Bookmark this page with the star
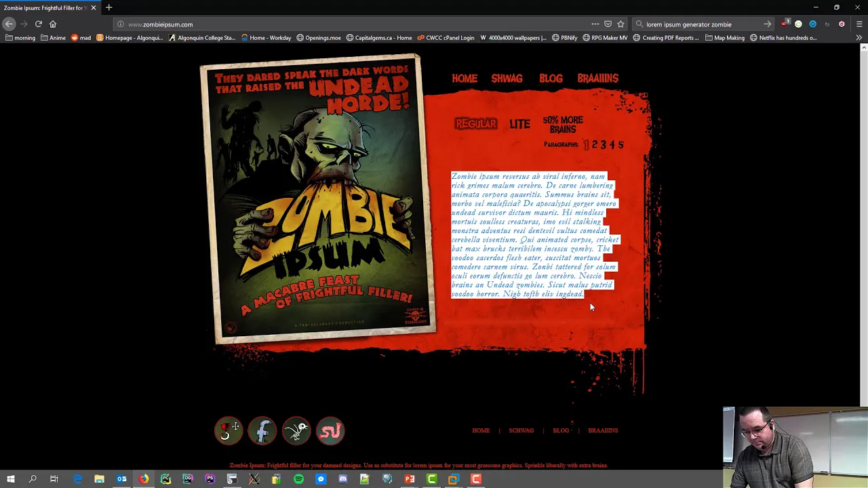The width and height of the screenshot is (868, 488). 620,24
